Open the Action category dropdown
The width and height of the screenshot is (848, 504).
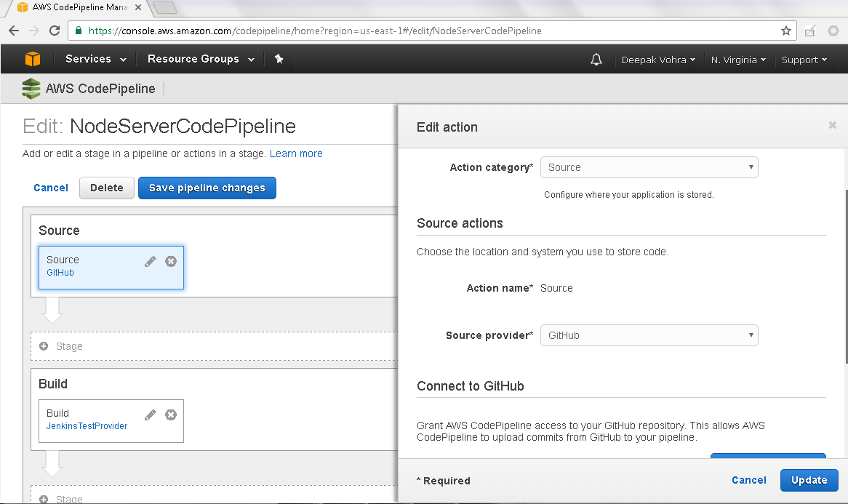coord(649,168)
